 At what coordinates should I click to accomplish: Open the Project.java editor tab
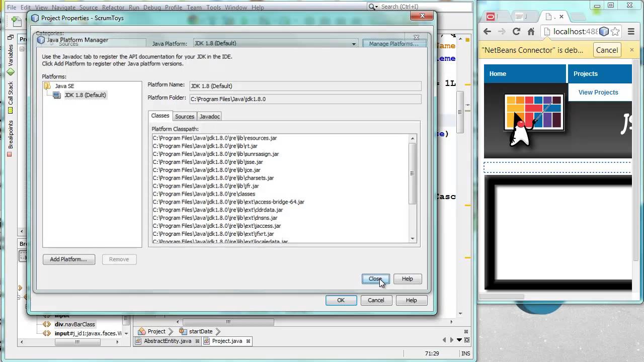pyautogui.click(x=227, y=341)
